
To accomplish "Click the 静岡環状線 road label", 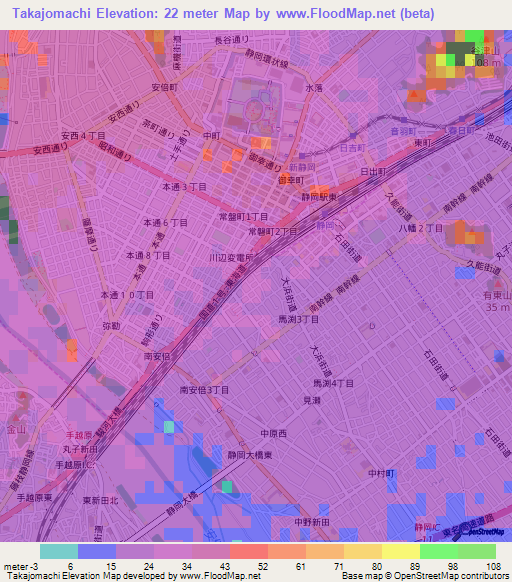I will [267, 58].
